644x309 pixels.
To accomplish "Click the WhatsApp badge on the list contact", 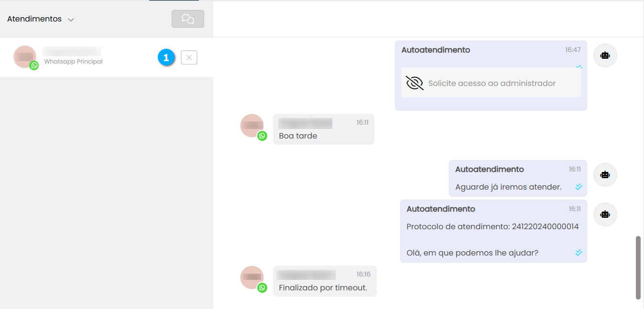I will 34,65.
